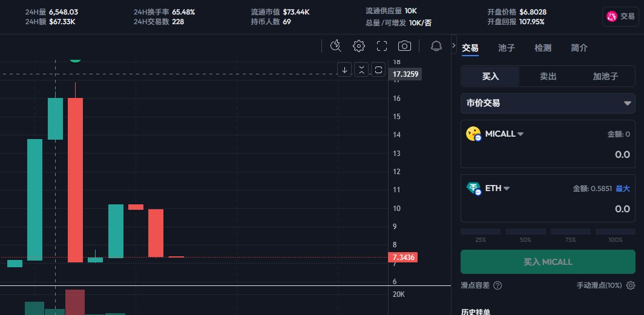This screenshot has height=315, width=644.
Task: Click the opening return 107.95% value
Action: 532,22
